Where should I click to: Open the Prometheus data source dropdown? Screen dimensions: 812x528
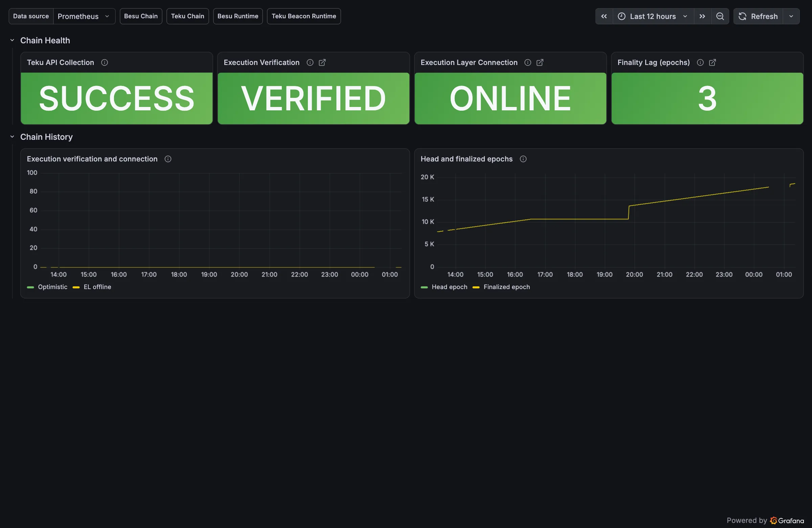pos(84,16)
